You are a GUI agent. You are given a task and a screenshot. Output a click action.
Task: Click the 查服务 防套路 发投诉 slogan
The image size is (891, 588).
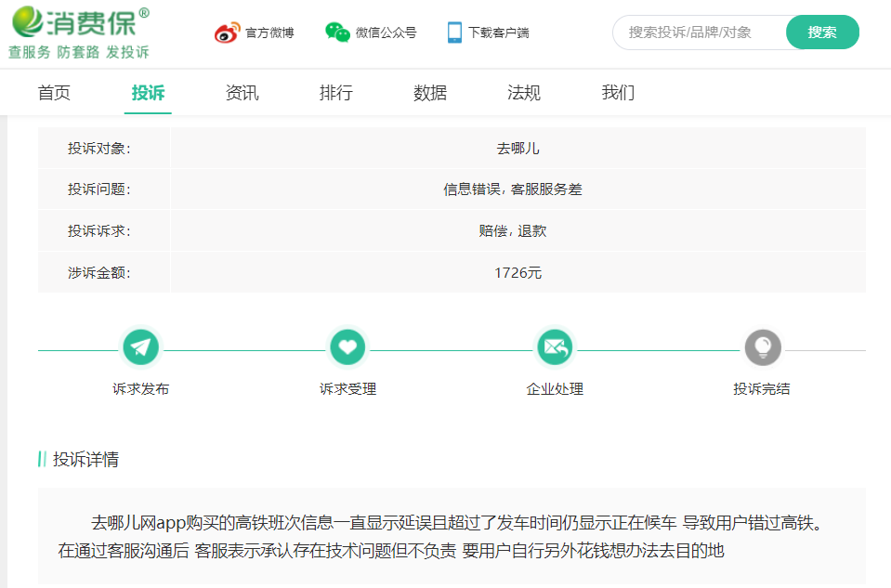click(x=79, y=52)
